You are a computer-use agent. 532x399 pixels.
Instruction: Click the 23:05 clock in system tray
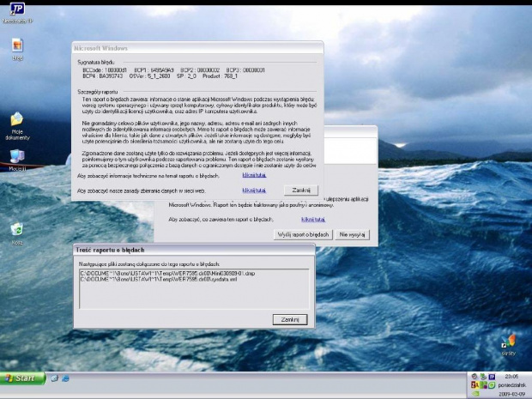511,377
